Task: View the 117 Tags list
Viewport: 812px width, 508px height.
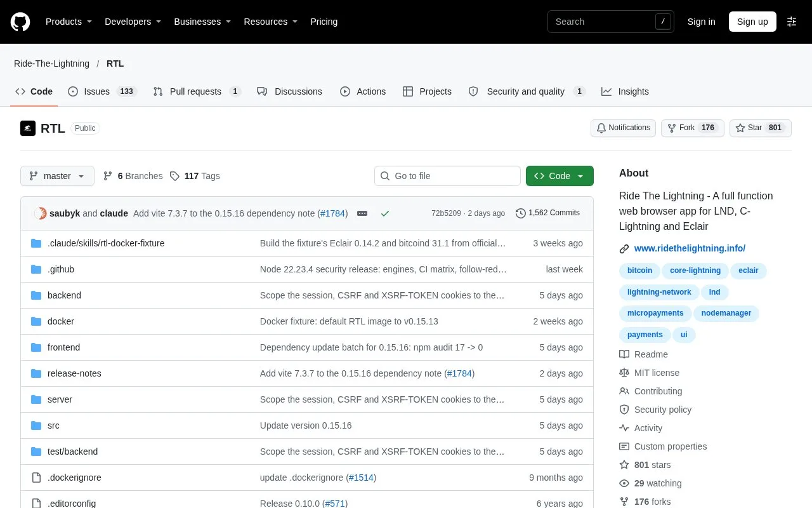Action: coord(195,176)
